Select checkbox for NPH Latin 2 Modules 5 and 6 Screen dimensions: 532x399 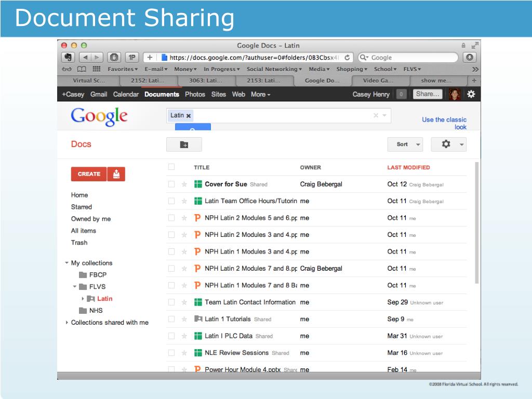pos(171,218)
